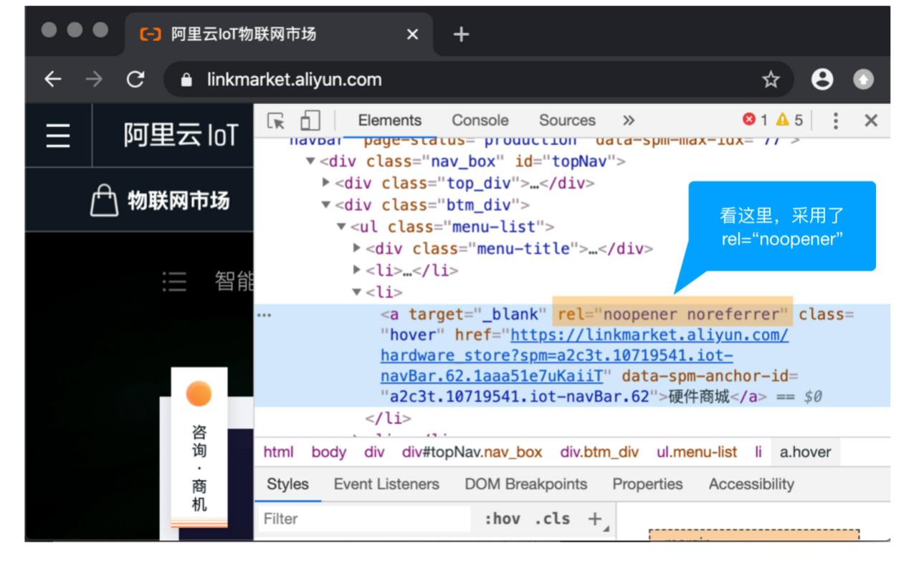Switch to the Console panel
The width and height of the screenshot is (924, 566).
(480, 121)
